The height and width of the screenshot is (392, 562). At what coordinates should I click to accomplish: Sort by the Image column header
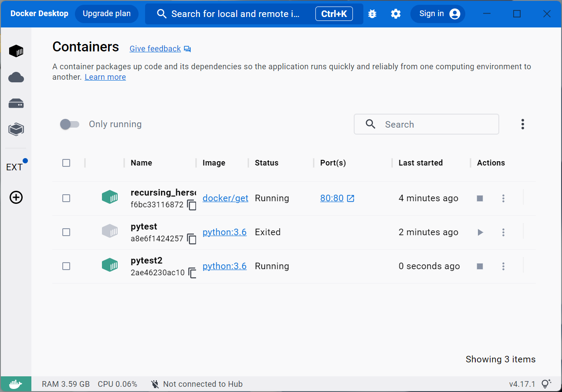214,163
